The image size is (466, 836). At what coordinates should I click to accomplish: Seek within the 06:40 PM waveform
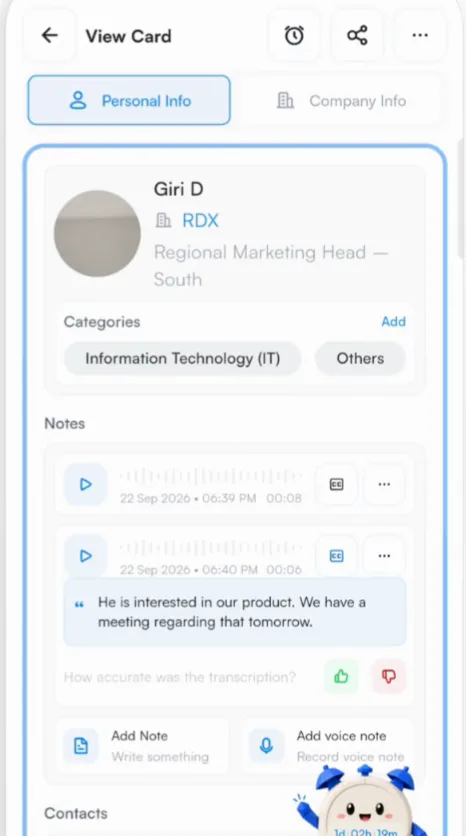(211, 548)
